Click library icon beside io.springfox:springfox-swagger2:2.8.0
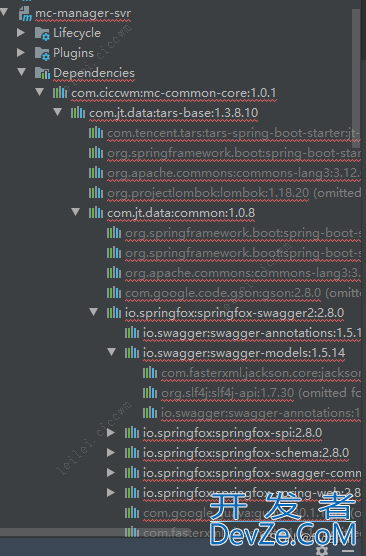The width and height of the screenshot is (366, 556). [x=114, y=313]
